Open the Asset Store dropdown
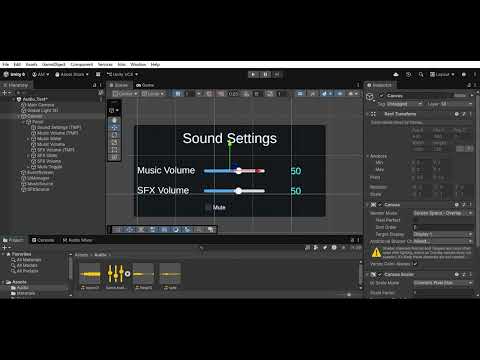Screen dimensions: 480x360 pyautogui.click(x=72, y=74)
